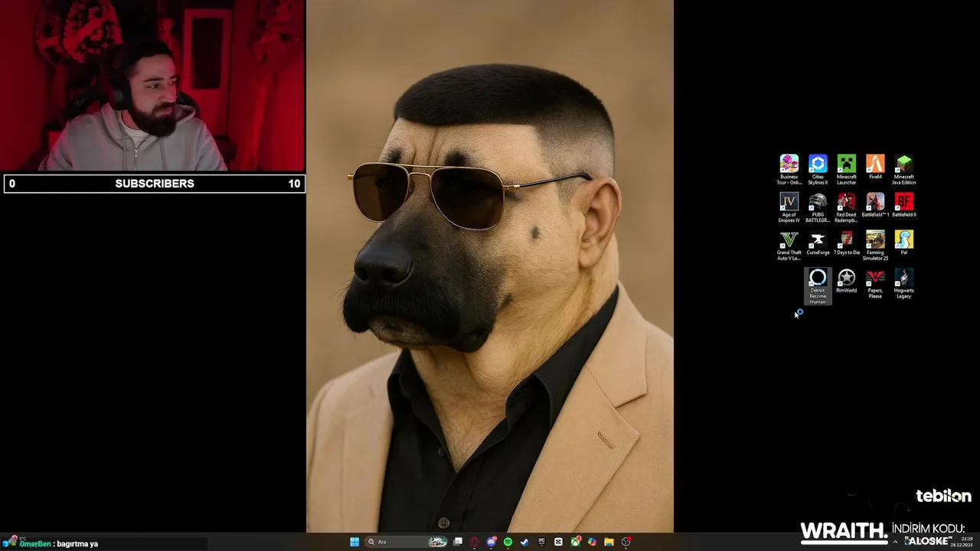Open Steam from the taskbar
Screen dimensions: 980x551
point(524,542)
